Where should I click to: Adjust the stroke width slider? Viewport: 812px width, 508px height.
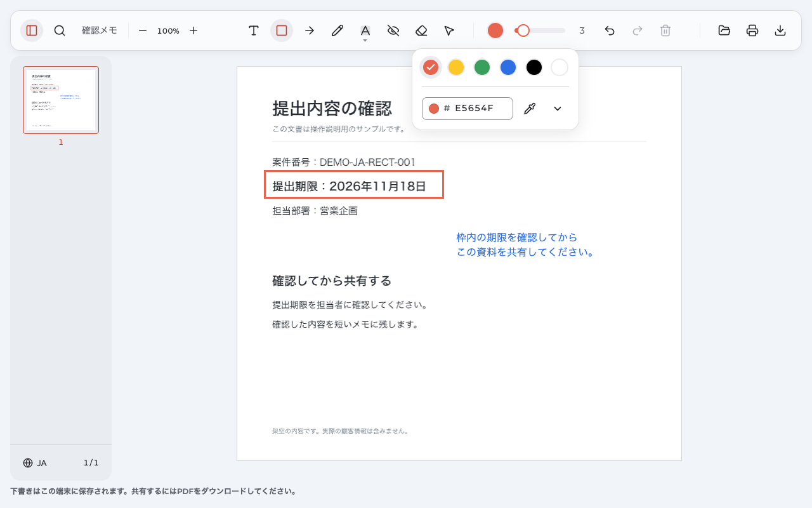pyautogui.click(x=540, y=30)
